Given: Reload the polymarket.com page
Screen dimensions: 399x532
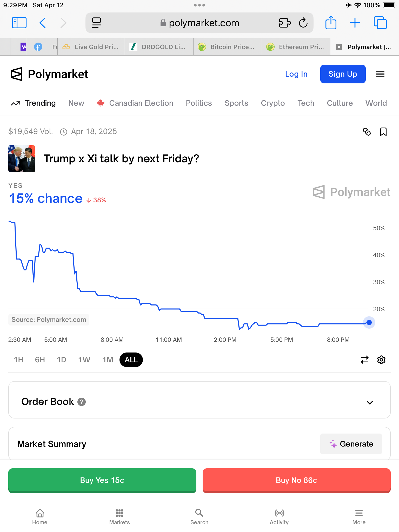Looking at the screenshot, I should (x=303, y=23).
